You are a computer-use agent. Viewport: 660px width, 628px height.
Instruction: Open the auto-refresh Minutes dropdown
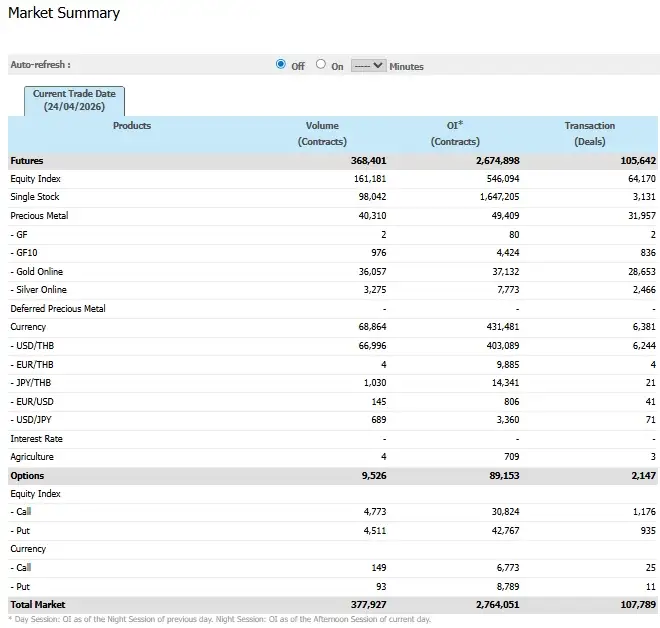point(368,66)
